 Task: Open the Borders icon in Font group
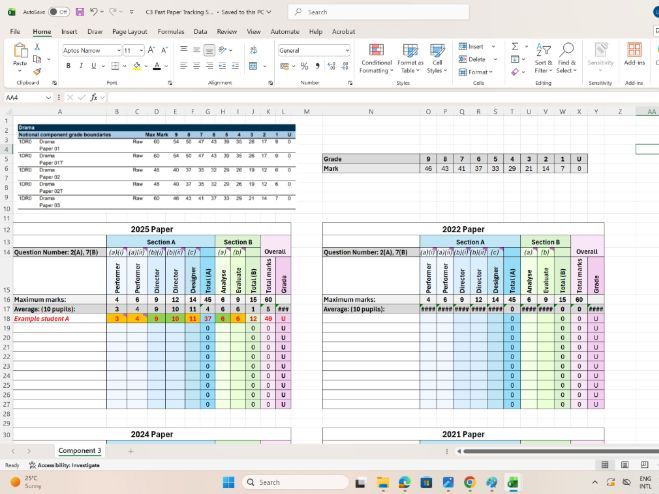tap(115, 66)
